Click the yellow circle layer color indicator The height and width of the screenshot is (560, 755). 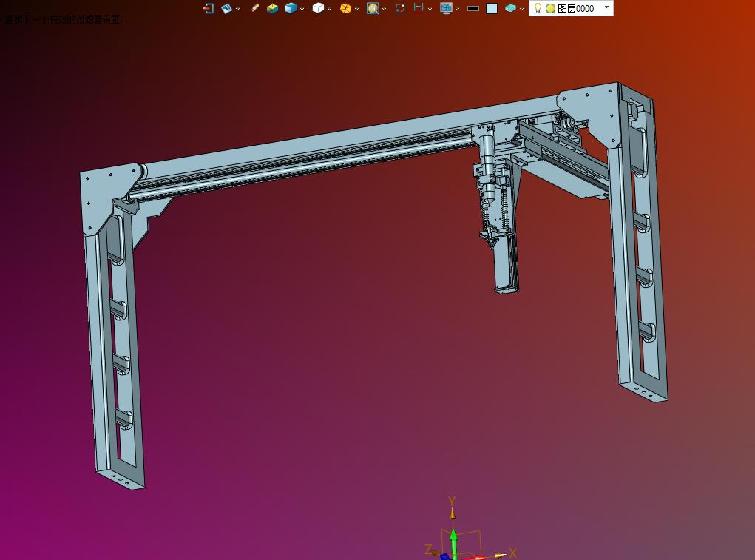coord(550,9)
